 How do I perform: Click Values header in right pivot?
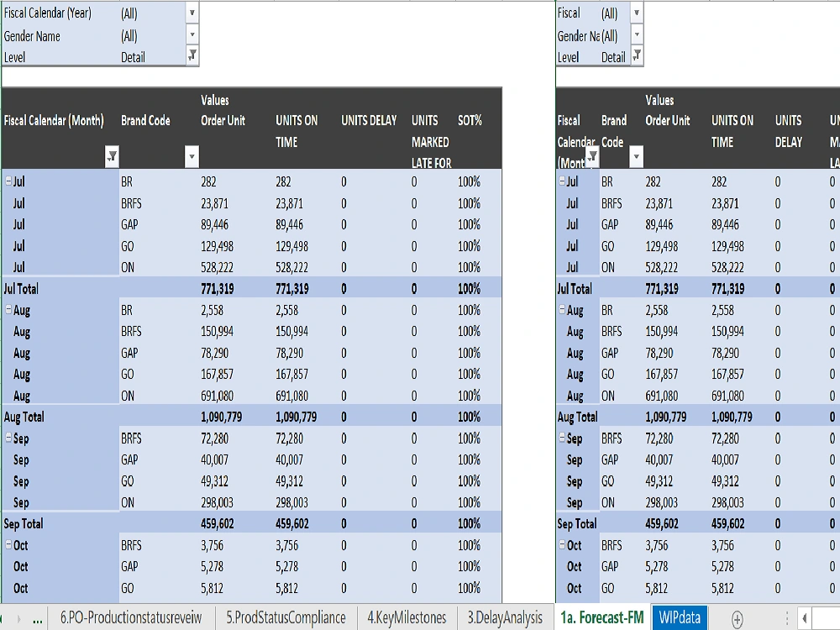[x=659, y=100]
